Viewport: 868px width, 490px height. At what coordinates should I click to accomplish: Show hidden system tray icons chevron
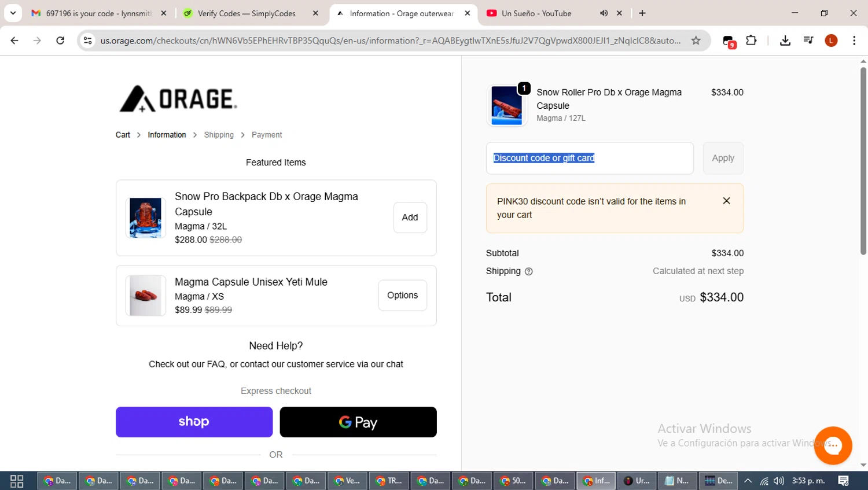748,481
